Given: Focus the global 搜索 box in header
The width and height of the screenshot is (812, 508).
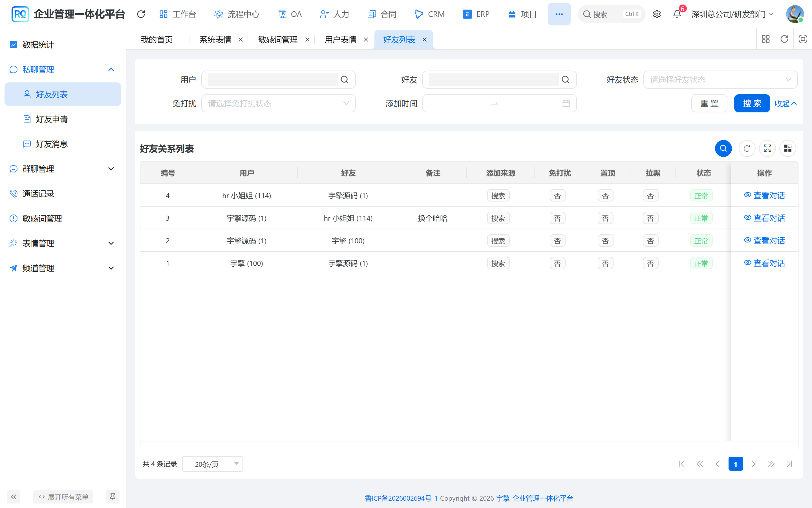Looking at the screenshot, I should [611, 14].
